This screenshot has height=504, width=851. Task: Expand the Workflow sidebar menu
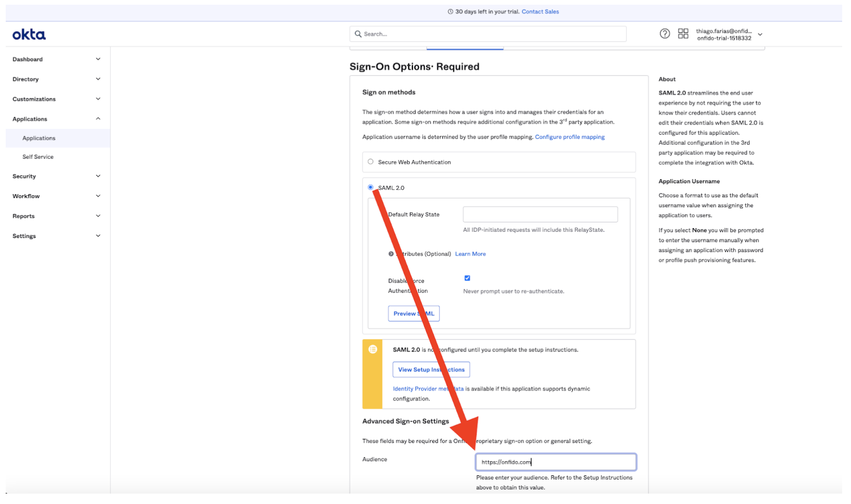[98, 196]
